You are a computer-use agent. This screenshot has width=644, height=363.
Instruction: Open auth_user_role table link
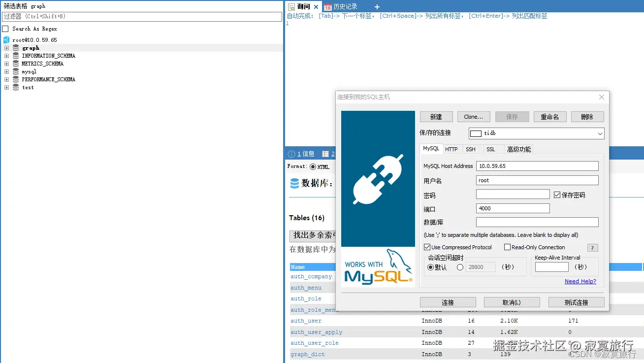[x=314, y=343]
